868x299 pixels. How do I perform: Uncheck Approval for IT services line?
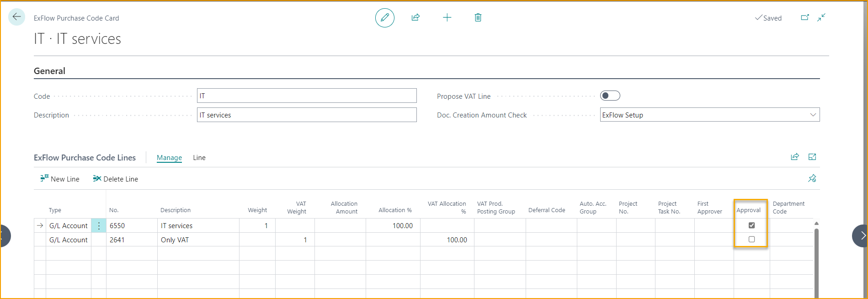pos(751,225)
